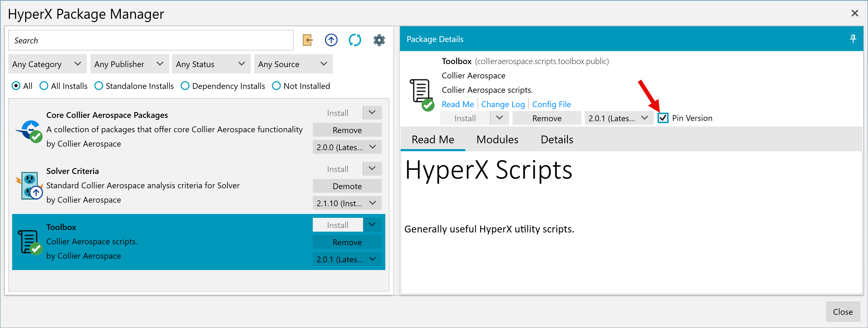Demote the Solver Criteria package

pos(347,186)
